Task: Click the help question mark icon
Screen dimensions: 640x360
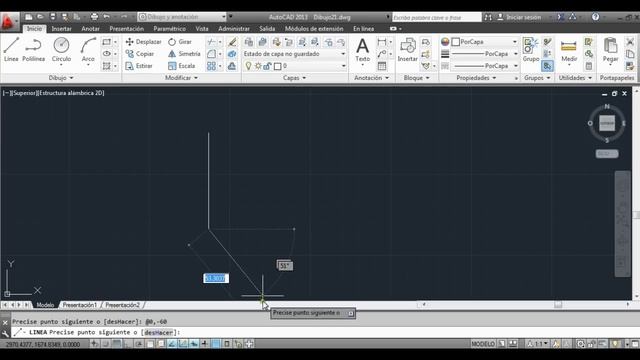Action: [596, 17]
